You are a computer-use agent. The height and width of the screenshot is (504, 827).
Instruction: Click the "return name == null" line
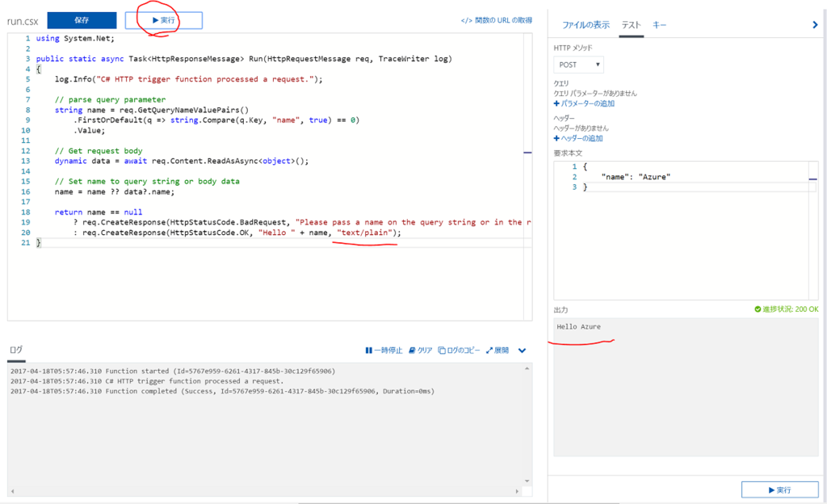(98, 212)
